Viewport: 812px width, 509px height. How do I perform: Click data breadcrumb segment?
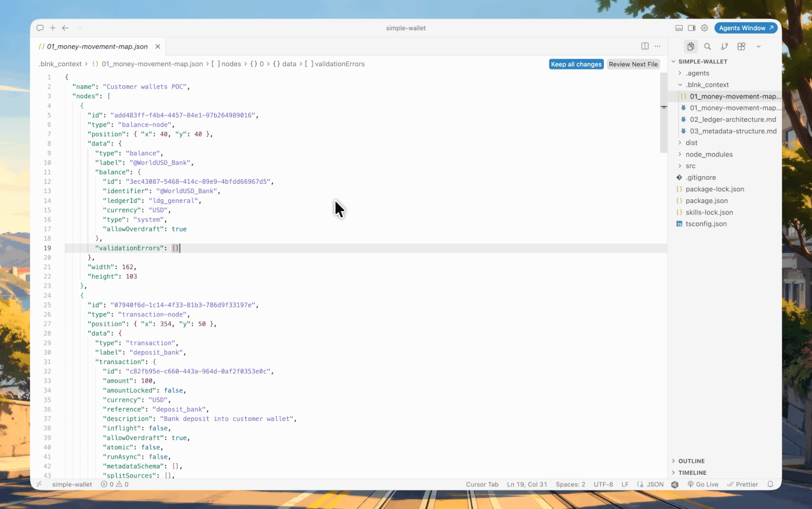pos(284,64)
